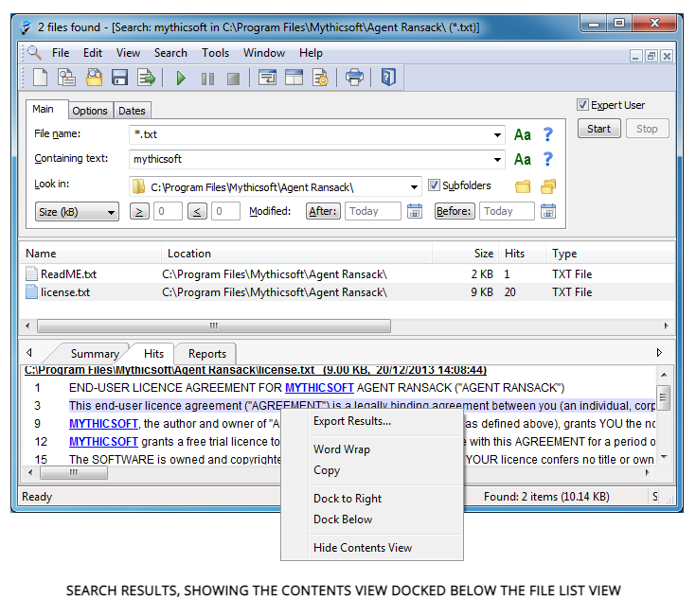The image size is (696, 616).
Task: Browse for folder with single folder icon
Action: tap(523, 186)
